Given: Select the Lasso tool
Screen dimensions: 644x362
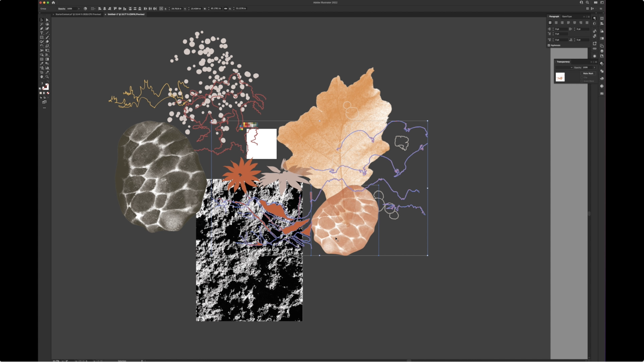Looking at the screenshot, I should click(x=47, y=24).
